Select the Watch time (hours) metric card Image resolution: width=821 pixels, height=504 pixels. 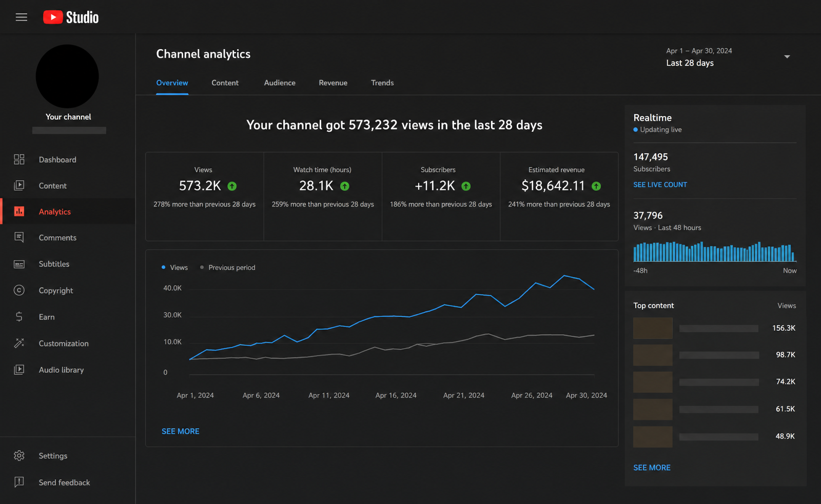point(323,196)
